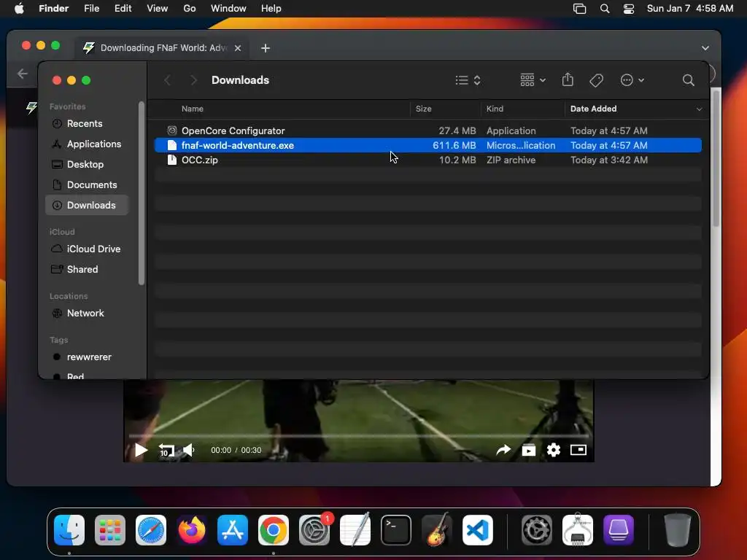Screen dimensions: 747x560
Task: Click the Finder forward arrow
Action: (x=193, y=80)
